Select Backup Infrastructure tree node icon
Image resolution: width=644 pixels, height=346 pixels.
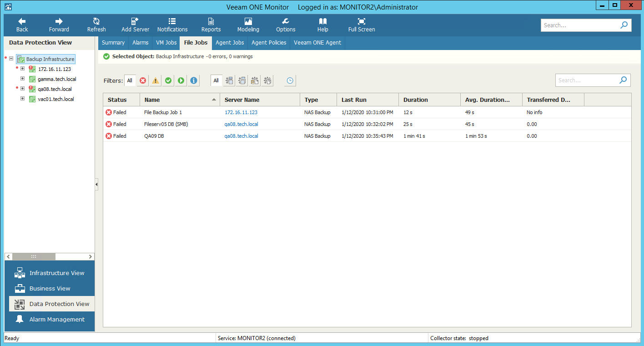coord(20,59)
